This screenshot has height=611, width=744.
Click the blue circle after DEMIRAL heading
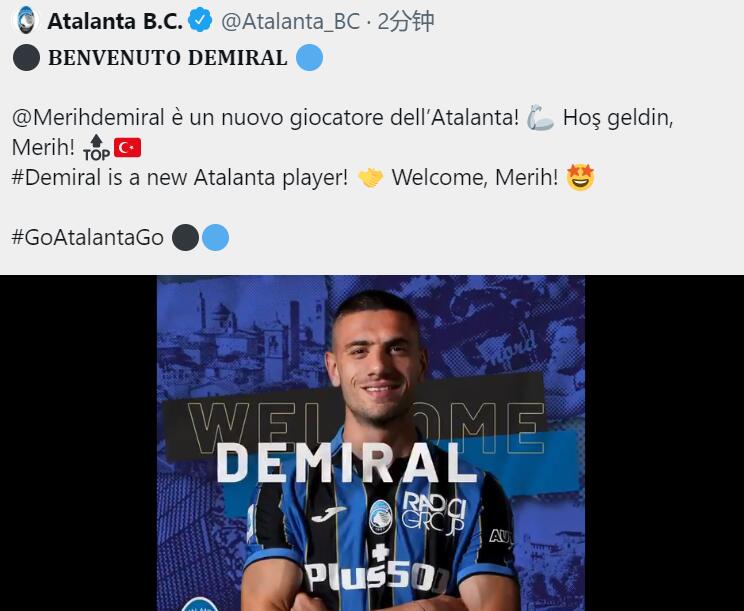309,57
